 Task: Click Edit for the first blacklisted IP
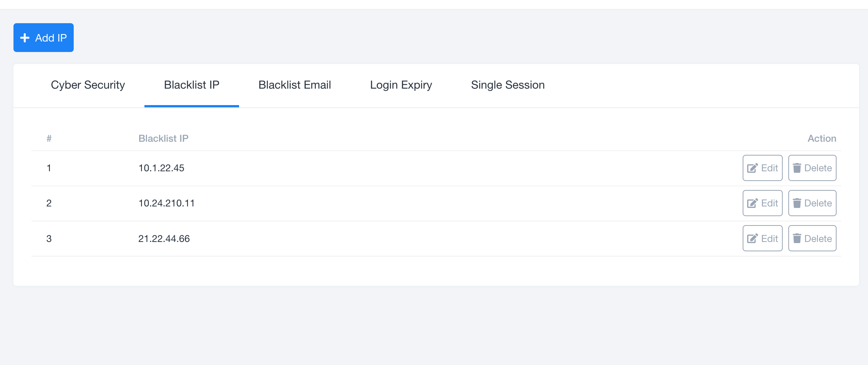click(762, 168)
